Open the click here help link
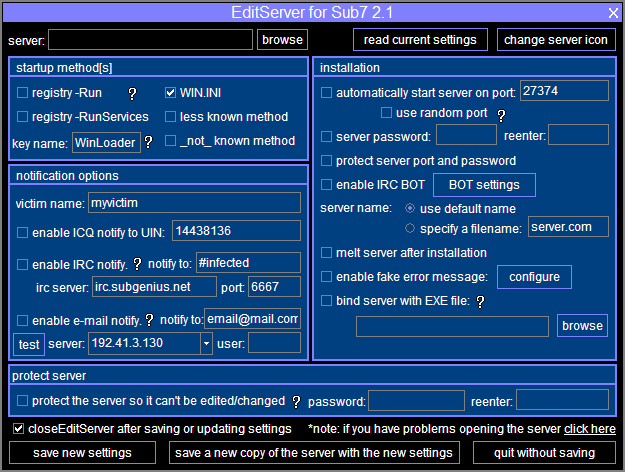 (x=590, y=429)
